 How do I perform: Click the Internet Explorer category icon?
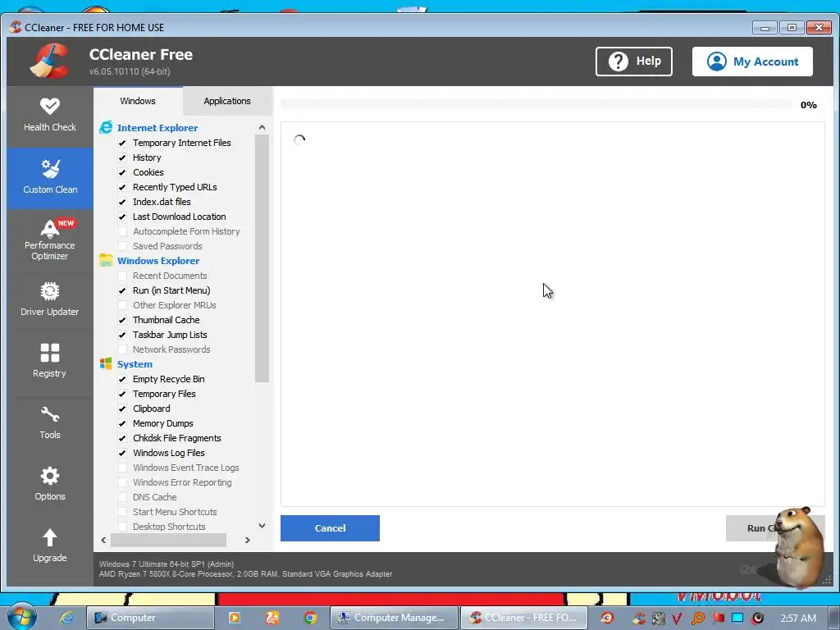[x=106, y=127]
